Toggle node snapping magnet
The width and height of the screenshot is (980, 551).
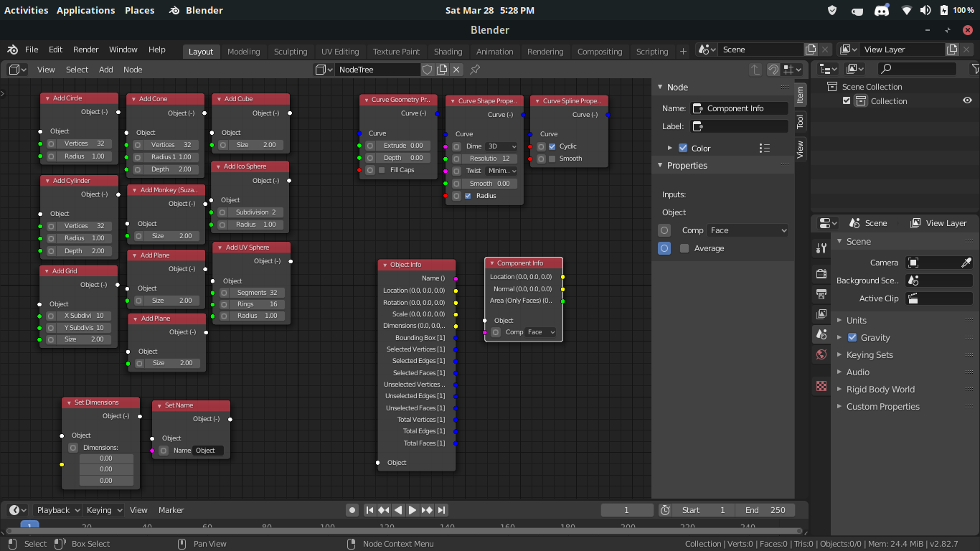pyautogui.click(x=773, y=70)
